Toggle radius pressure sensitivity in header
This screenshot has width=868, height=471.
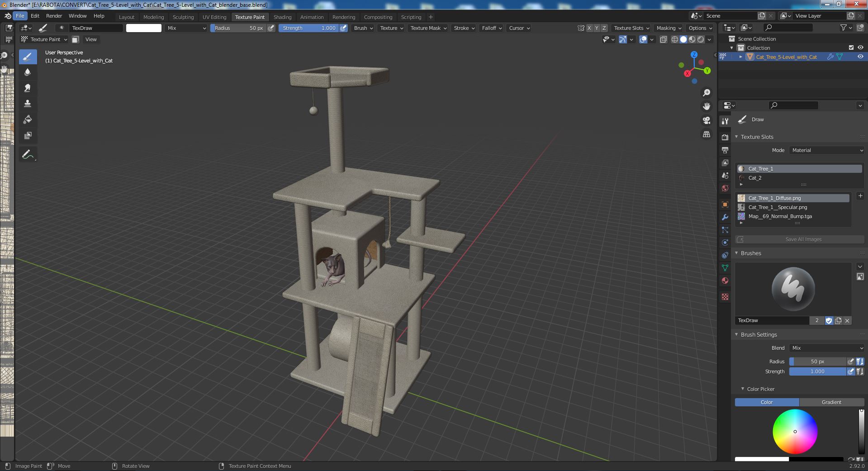[x=271, y=28]
